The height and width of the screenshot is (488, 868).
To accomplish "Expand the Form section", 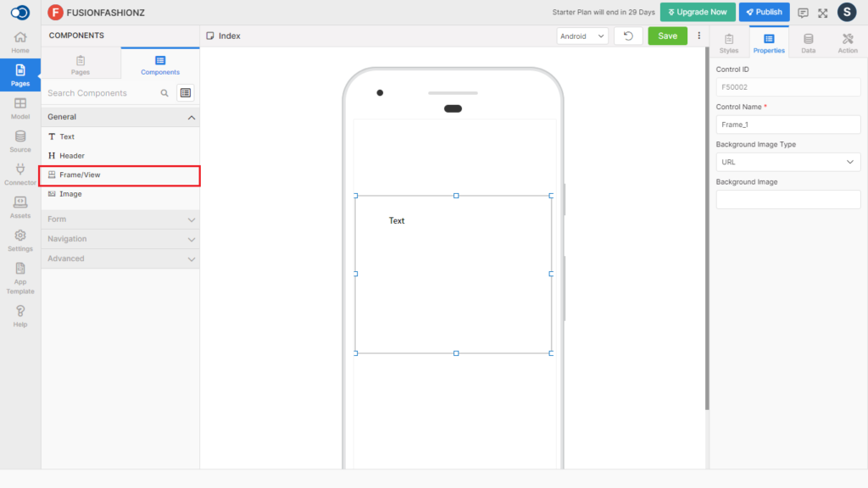I will tap(120, 219).
